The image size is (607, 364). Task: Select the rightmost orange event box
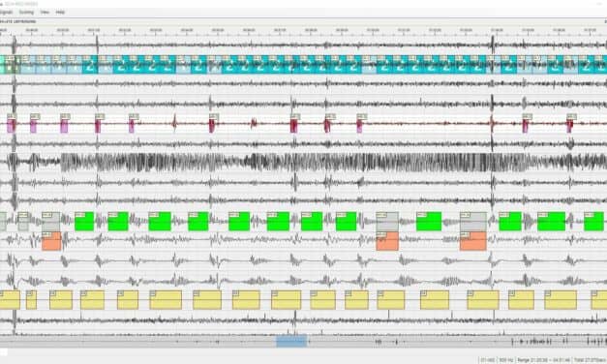click(x=473, y=241)
